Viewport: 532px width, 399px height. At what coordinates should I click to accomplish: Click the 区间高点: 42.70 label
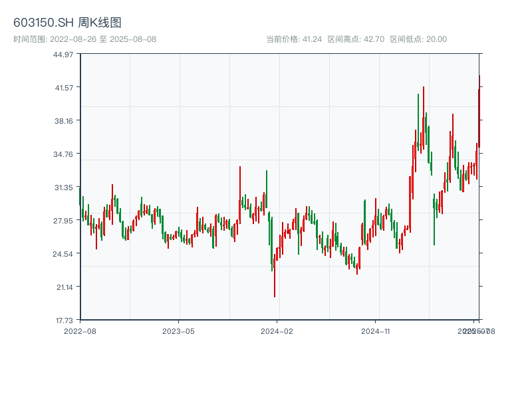point(356,39)
